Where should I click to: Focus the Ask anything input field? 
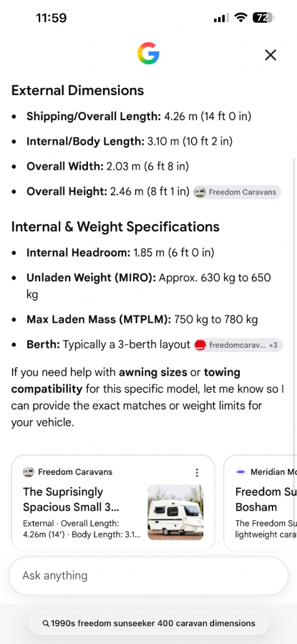pos(148,575)
